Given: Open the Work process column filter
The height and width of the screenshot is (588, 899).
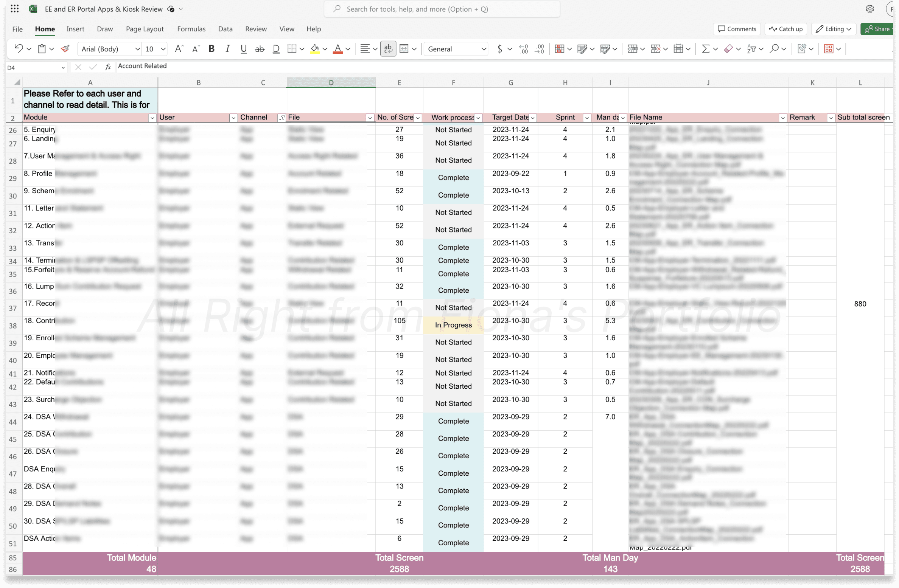Looking at the screenshot, I should pyautogui.click(x=478, y=118).
